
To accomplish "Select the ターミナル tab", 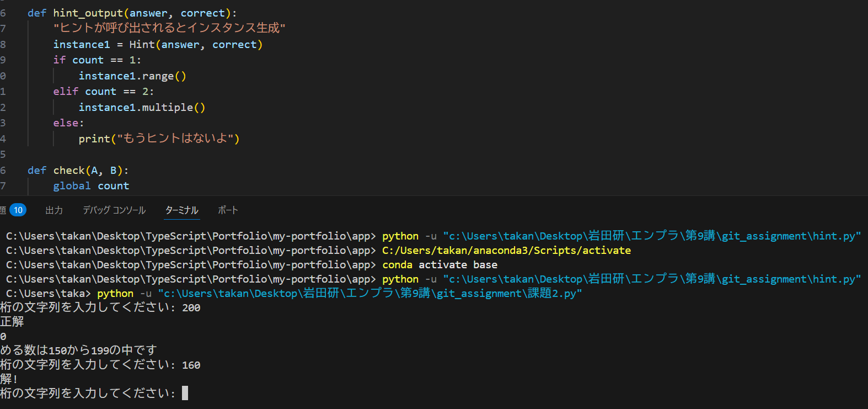I will click(181, 210).
